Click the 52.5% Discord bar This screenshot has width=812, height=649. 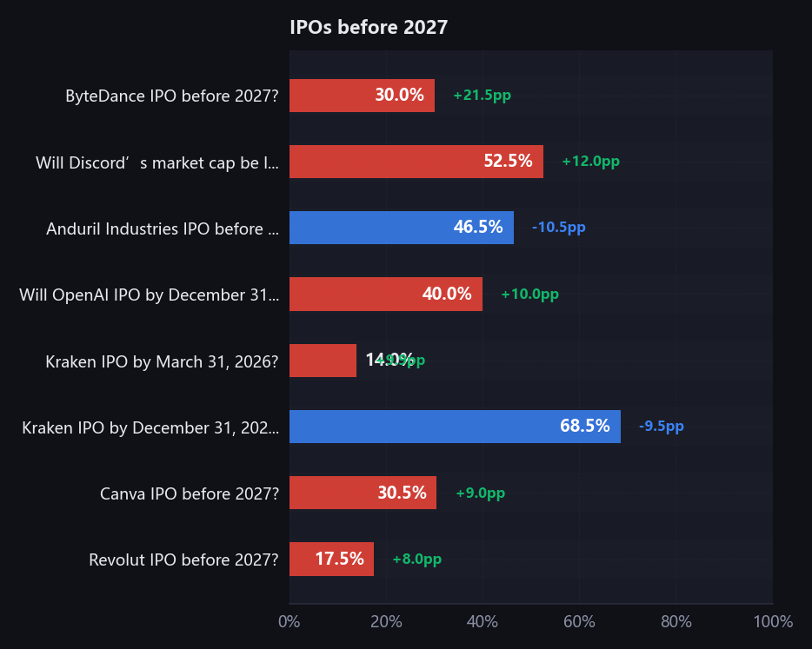point(416,162)
